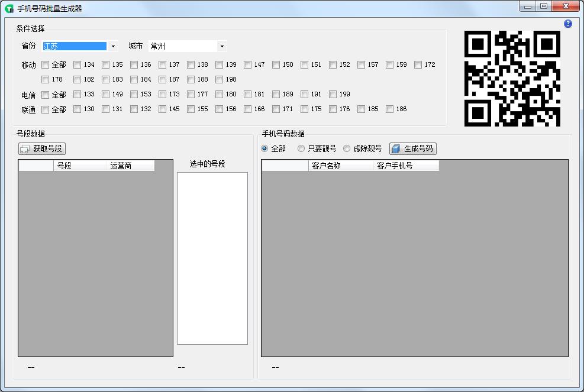Open the 城市 city dropdown
584x392 pixels.
pos(222,46)
